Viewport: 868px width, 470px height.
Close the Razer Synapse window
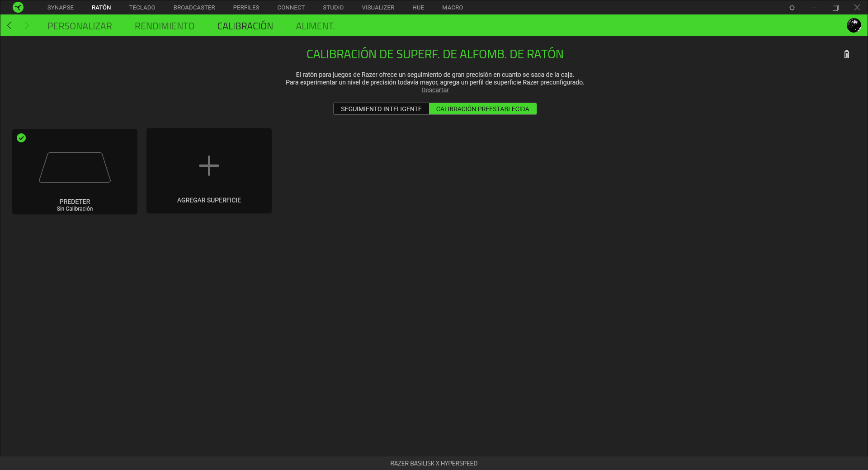(x=857, y=8)
